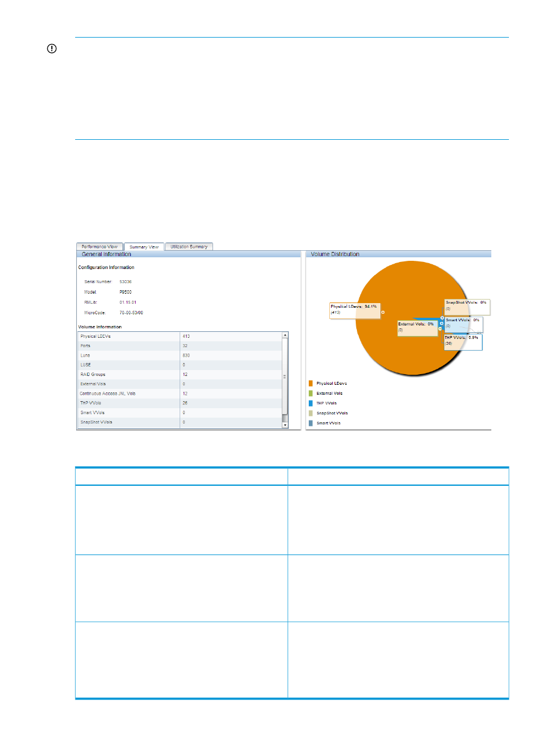Click the General Information panel header

189,254
